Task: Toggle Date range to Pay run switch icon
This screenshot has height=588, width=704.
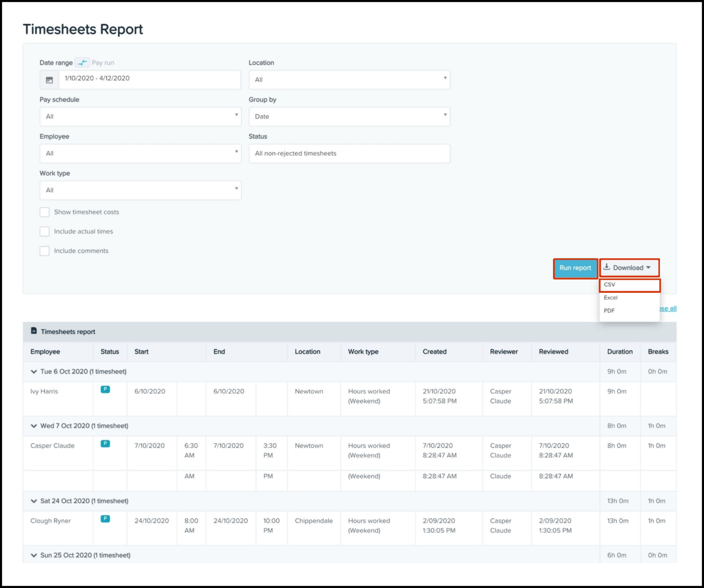Action: pyautogui.click(x=82, y=63)
